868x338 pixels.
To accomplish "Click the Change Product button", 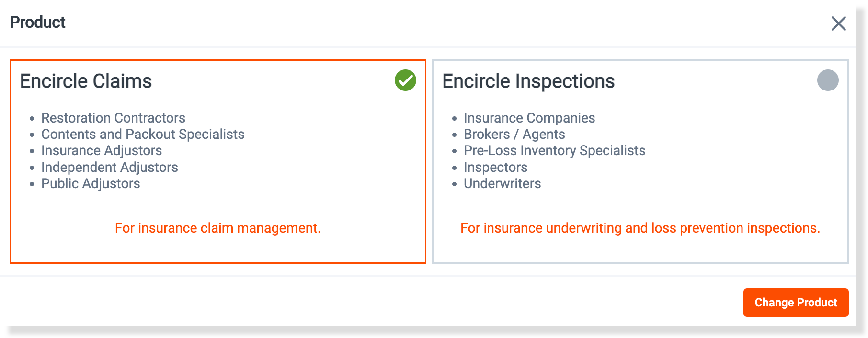I will pos(796,303).
